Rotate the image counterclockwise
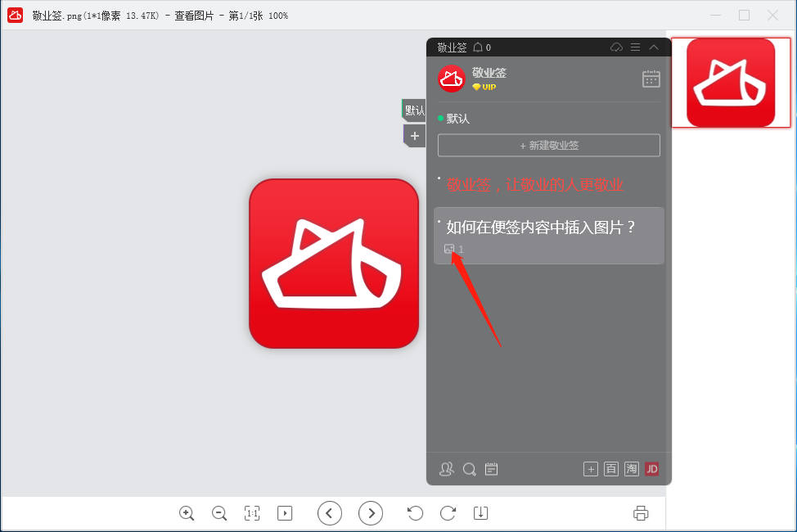 pyautogui.click(x=415, y=513)
